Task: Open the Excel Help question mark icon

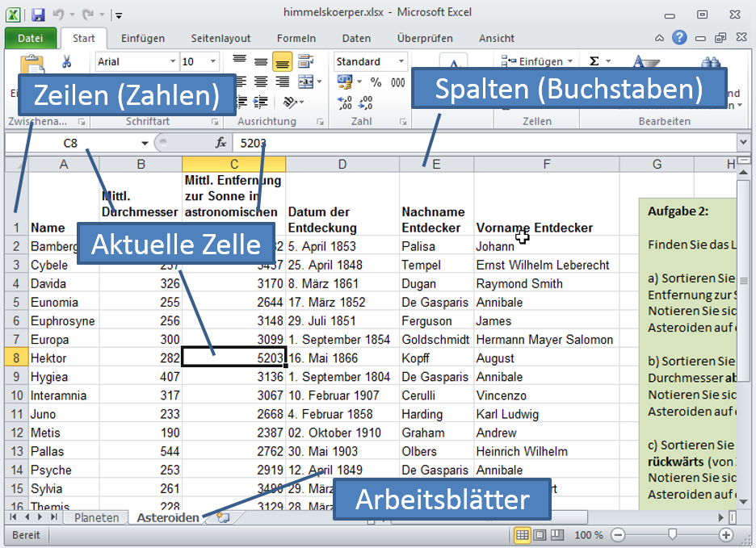Action: pos(680,38)
